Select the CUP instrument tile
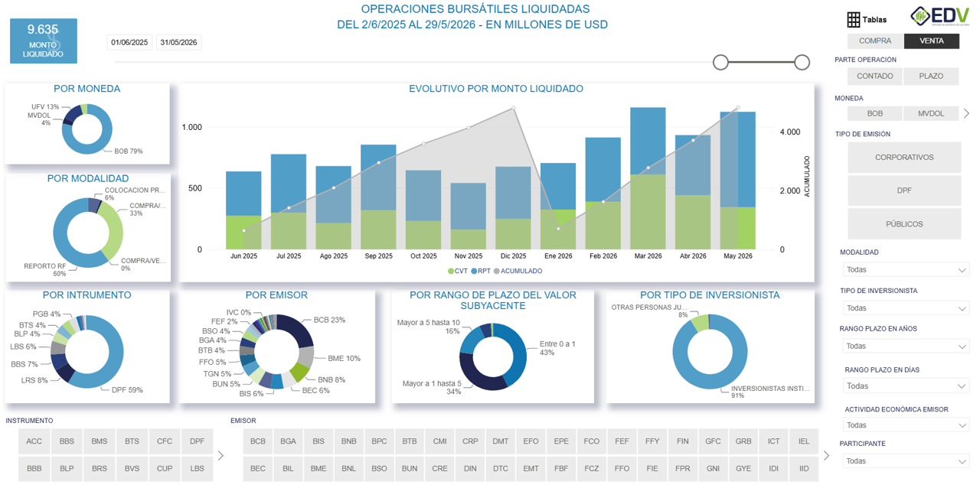 click(x=165, y=468)
